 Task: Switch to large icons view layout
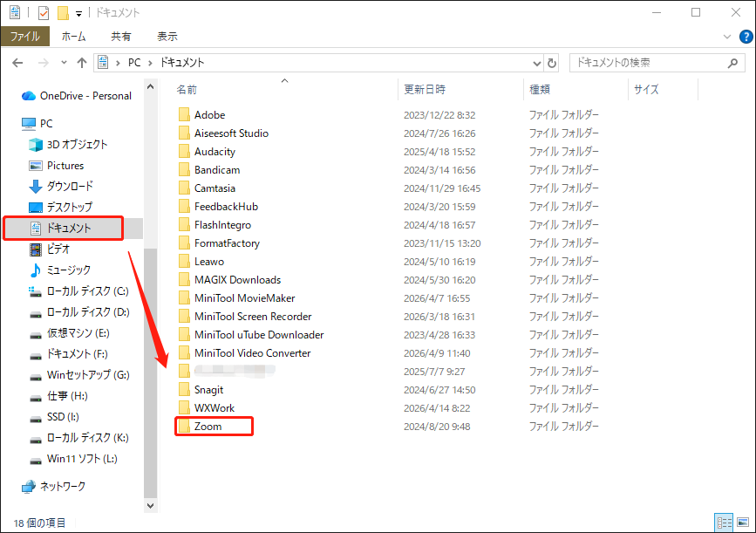point(743,523)
